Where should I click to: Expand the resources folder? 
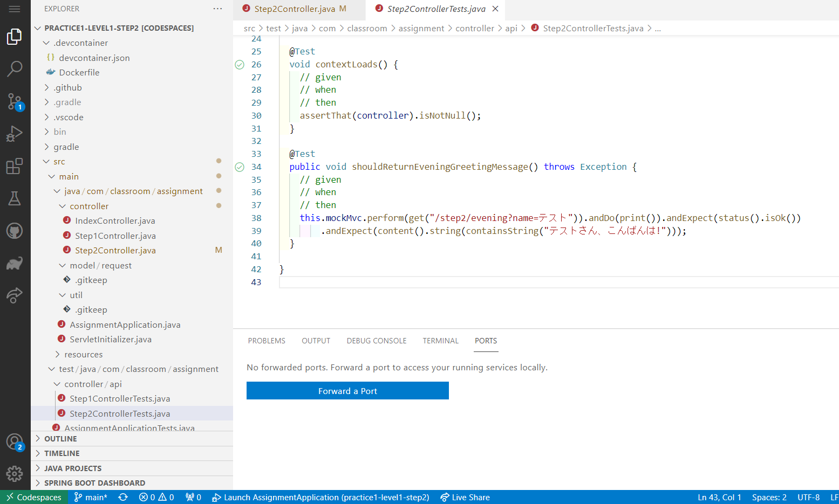pos(84,354)
